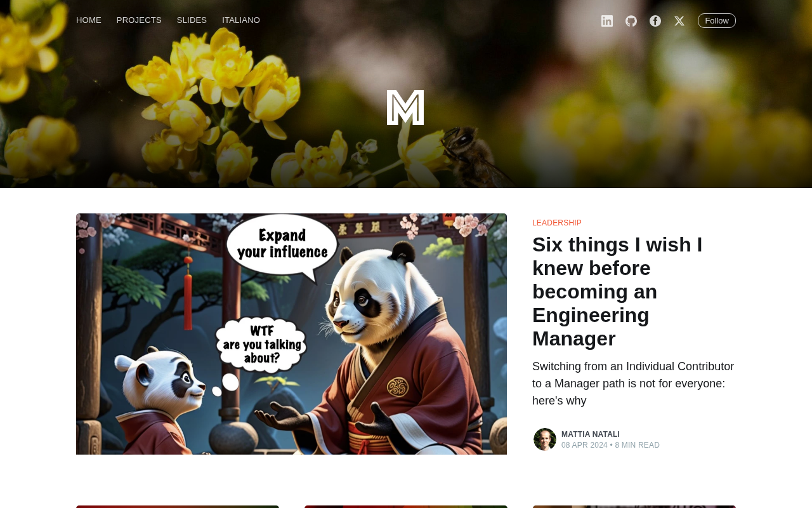
Task: Click Mattia Natali's author avatar
Action: click(545, 439)
